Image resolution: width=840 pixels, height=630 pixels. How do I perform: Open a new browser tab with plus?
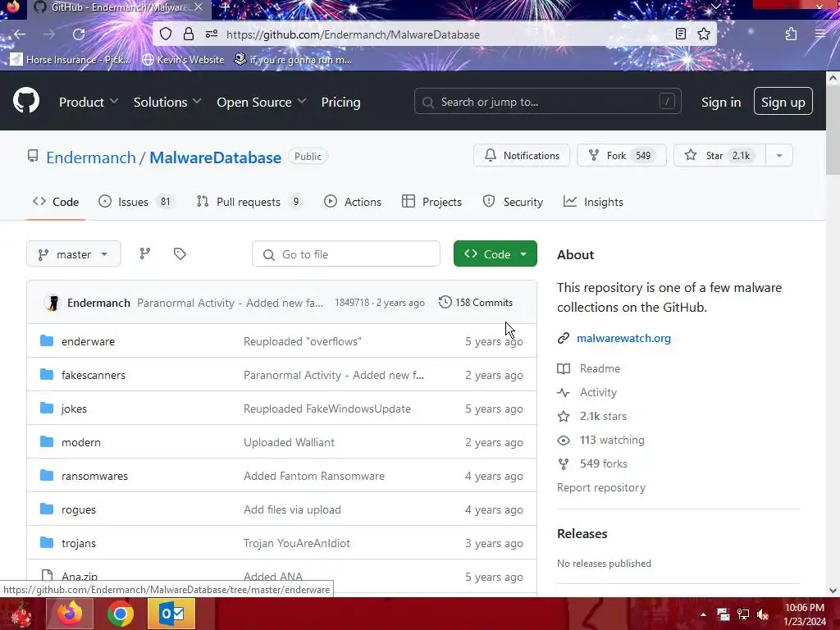point(226,7)
